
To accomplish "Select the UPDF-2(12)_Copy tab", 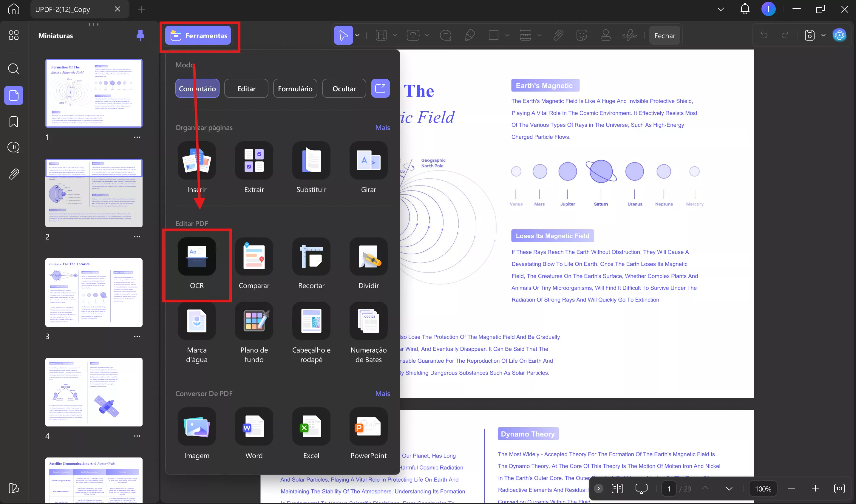I will coord(63,10).
